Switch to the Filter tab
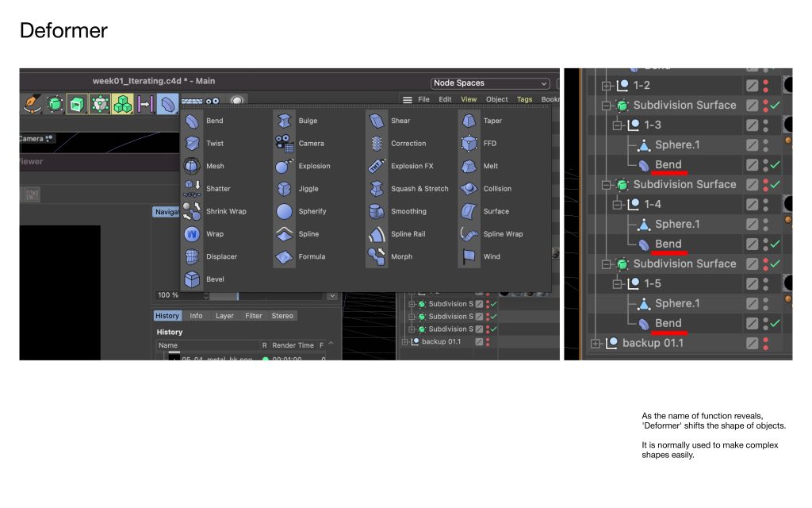The image size is (812, 508). pos(253,316)
